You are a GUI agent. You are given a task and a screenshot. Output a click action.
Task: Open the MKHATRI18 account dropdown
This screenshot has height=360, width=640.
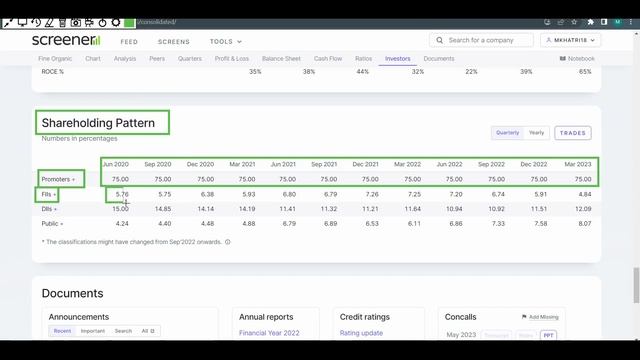tap(571, 40)
